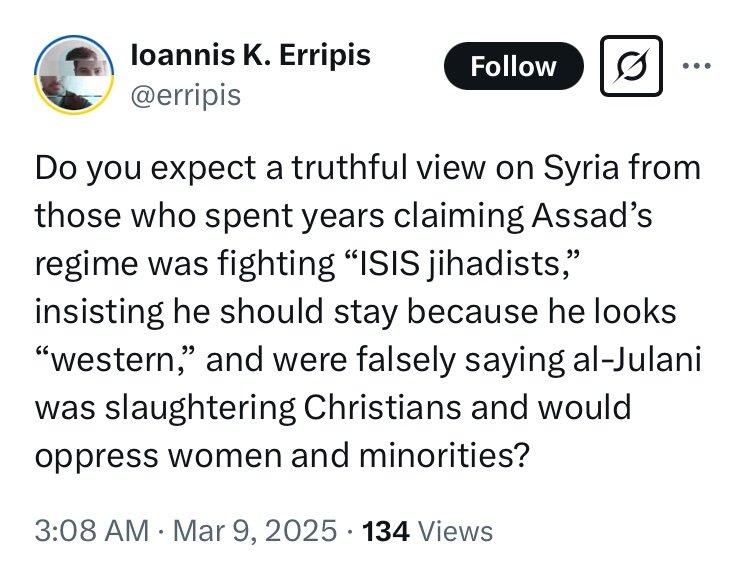Open Grok explain-this-post icon
The image size is (750, 580).
[x=632, y=67]
